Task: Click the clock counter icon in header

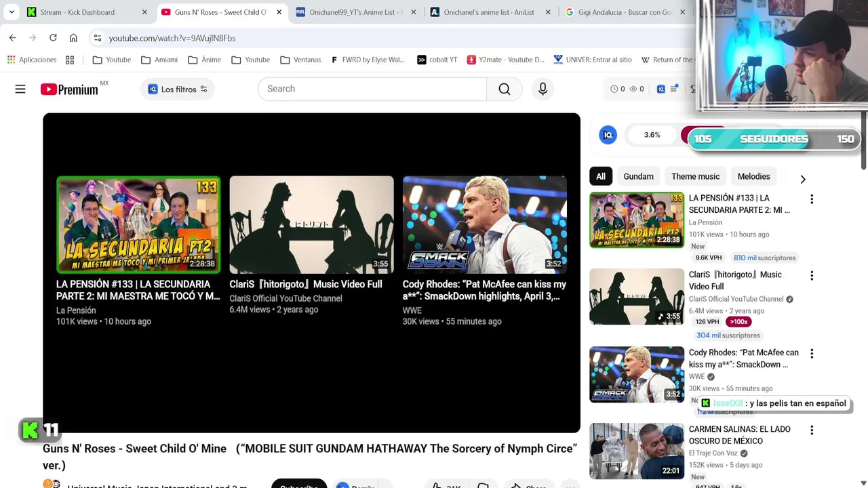Action: (614, 89)
